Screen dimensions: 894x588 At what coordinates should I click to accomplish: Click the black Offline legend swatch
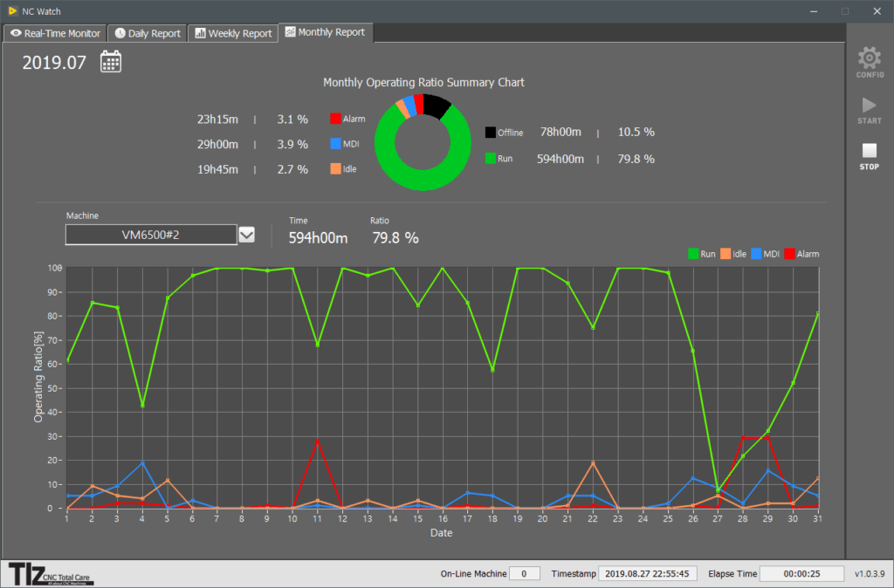[491, 133]
